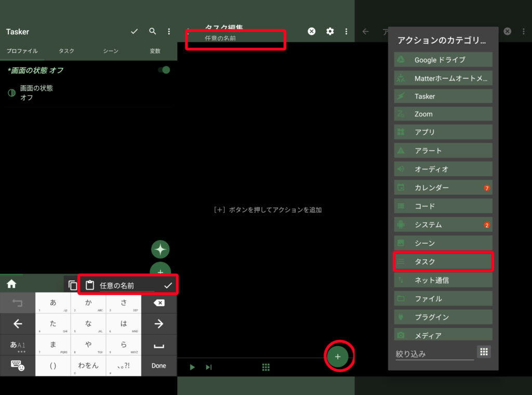Switch to the 変数 tab
The height and width of the screenshot is (395, 532).
155,51
